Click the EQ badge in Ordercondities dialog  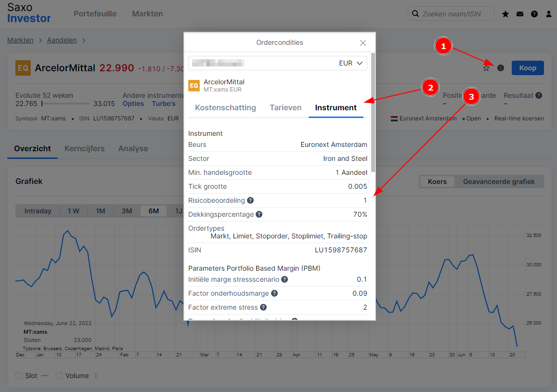[194, 85]
